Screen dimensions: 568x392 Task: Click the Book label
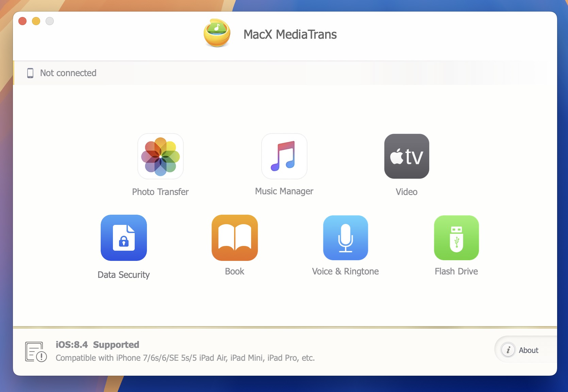[235, 271]
